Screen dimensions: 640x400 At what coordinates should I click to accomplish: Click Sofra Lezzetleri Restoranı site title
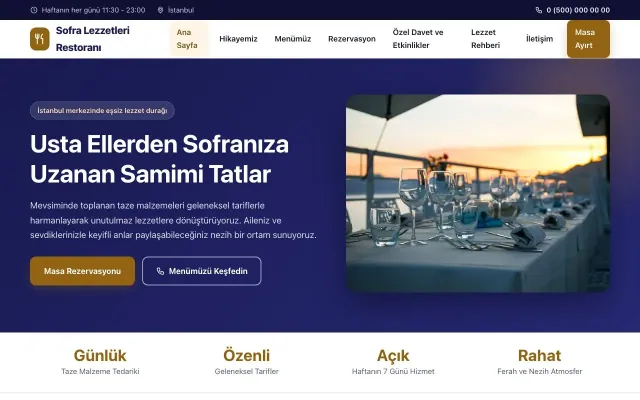click(x=93, y=39)
